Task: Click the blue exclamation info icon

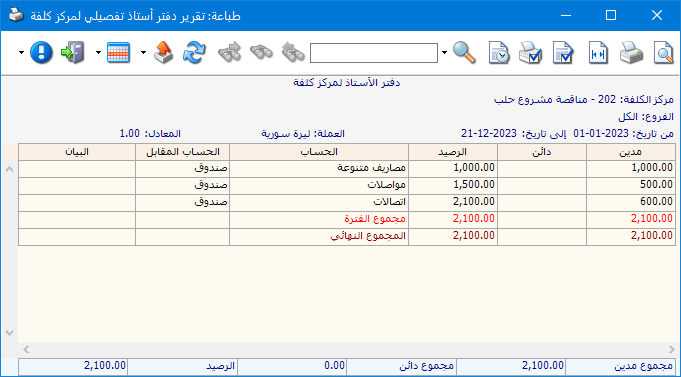Action: tap(41, 53)
